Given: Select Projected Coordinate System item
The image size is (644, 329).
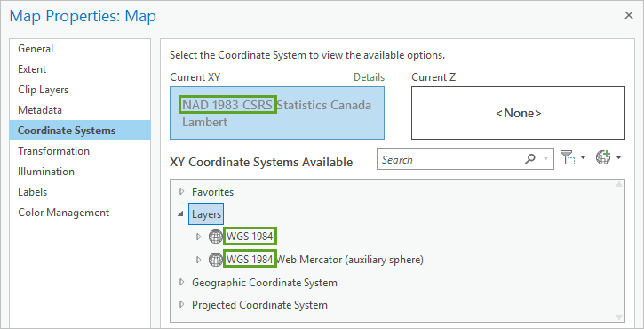Looking at the screenshot, I should (x=259, y=305).
